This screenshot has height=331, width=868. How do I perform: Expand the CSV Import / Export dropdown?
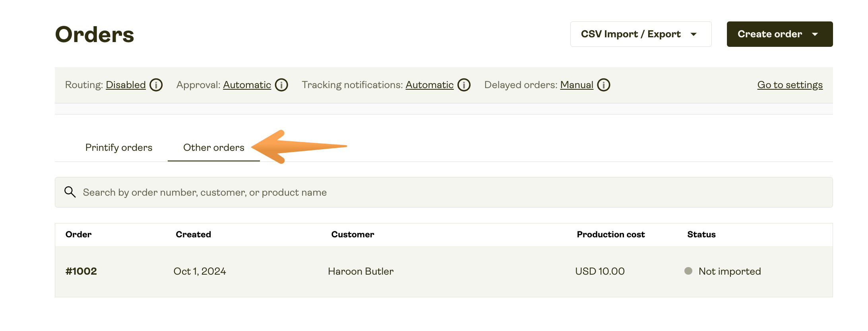coord(640,34)
